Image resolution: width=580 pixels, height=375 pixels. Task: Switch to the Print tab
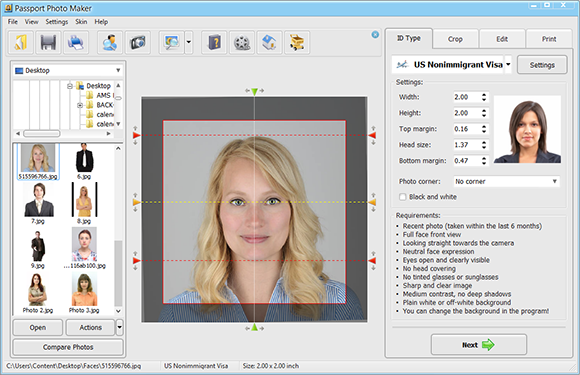[549, 39]
